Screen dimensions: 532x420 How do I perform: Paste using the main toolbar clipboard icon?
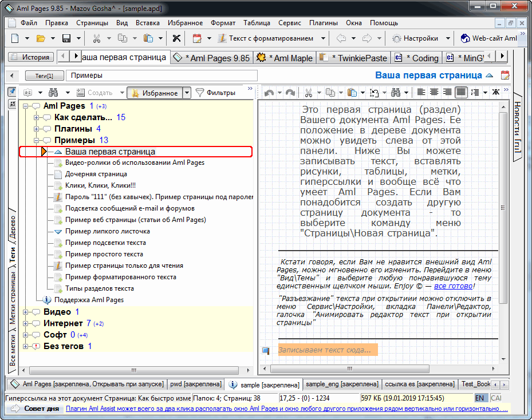(148, 38)
